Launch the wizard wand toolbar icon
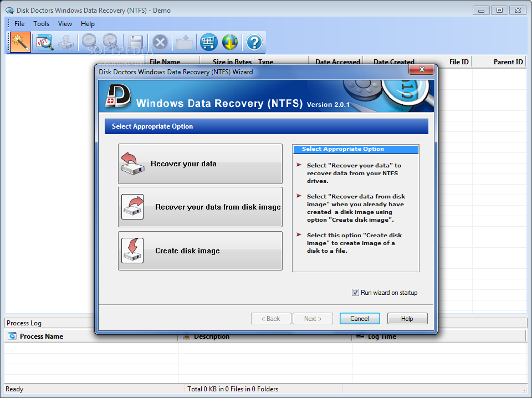532x398 pixels. coord(21,42)
